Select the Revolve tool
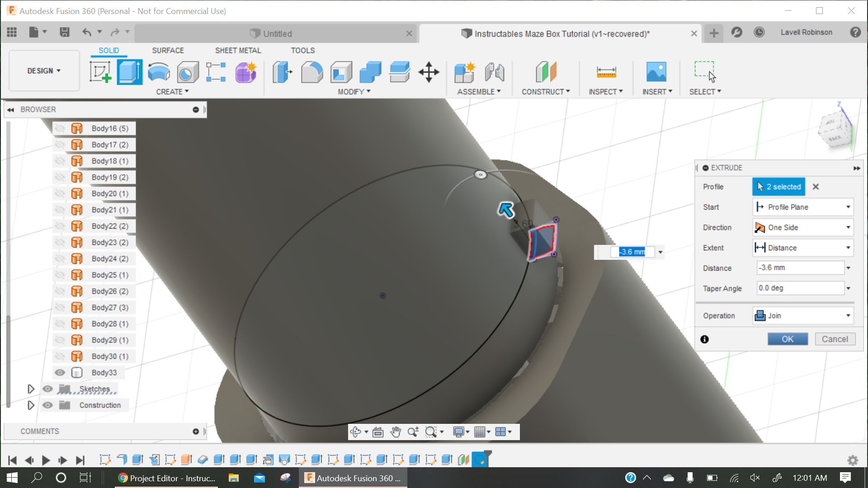Screen dimensions: 868x488 (x=159, y=72)
